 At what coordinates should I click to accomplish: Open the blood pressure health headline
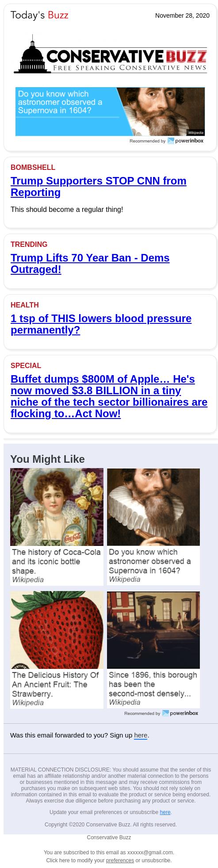(x=101, y=324)
